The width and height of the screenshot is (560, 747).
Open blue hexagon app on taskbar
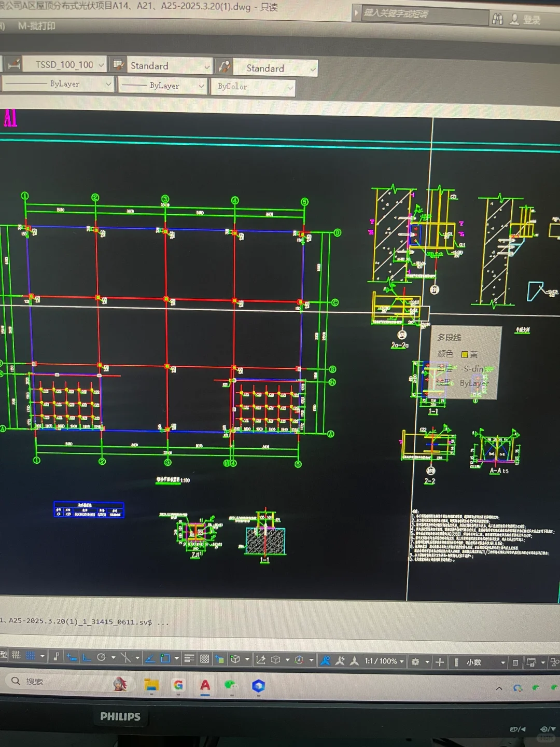258,686
